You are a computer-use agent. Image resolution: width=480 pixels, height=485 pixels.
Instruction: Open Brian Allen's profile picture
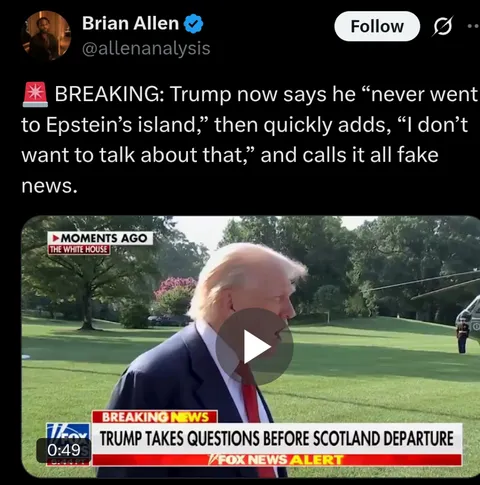click(46, 35)
